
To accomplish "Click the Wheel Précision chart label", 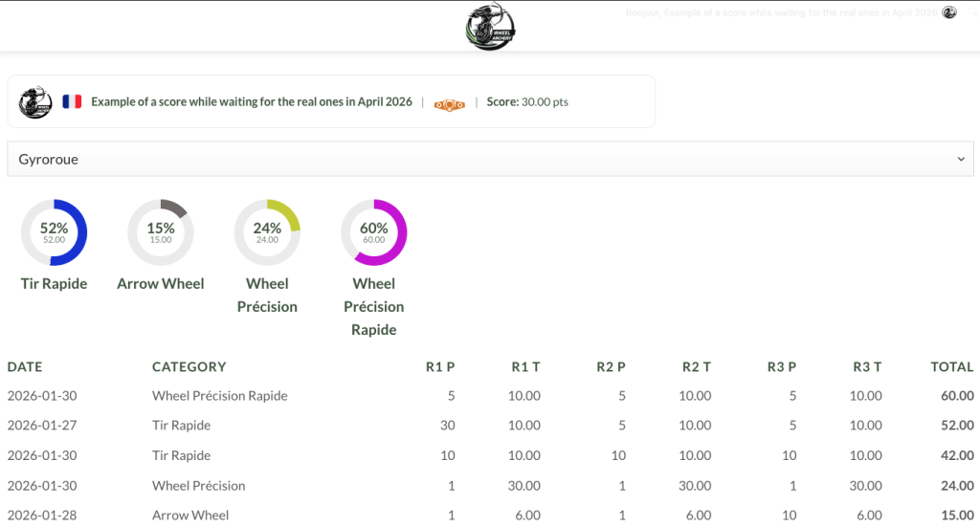I will 268,295.
